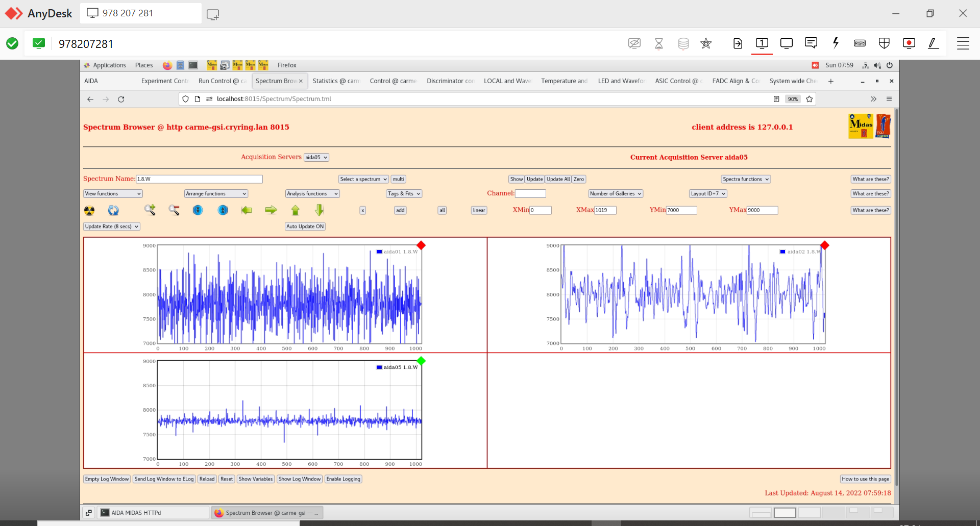Click the zoom in magnifier icon

pyautogui.click(x=150, y=210)
